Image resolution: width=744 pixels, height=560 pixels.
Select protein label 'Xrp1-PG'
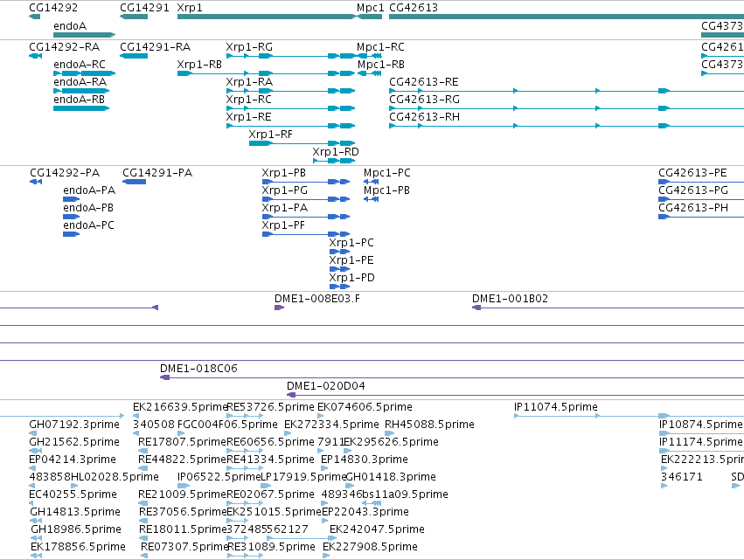point(285,190)
